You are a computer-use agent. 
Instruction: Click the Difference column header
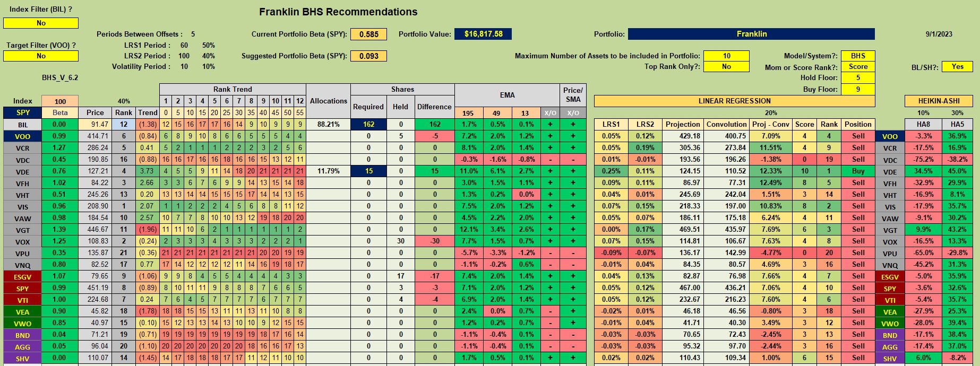pyautogui.click(x=434, y=107)
